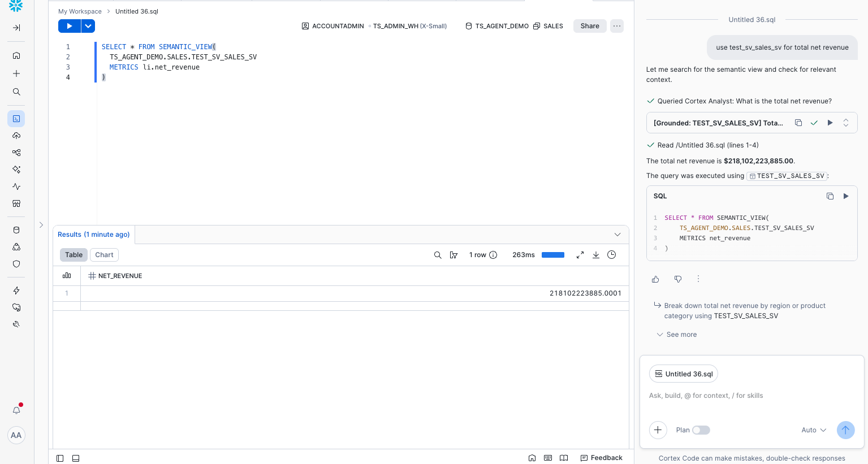Open the keyboard shortcuts icon
Image resolution: width=868 pixels, height=464 pixels.
pyautogui.click(x=548, y=458)
